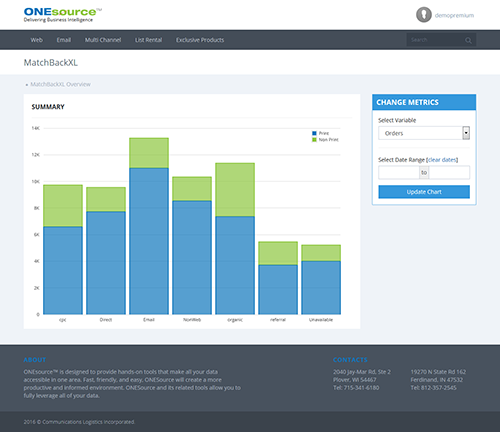Click the search magnifier icon
This screenshot has height=432, width=500.
tap(468, 40)
